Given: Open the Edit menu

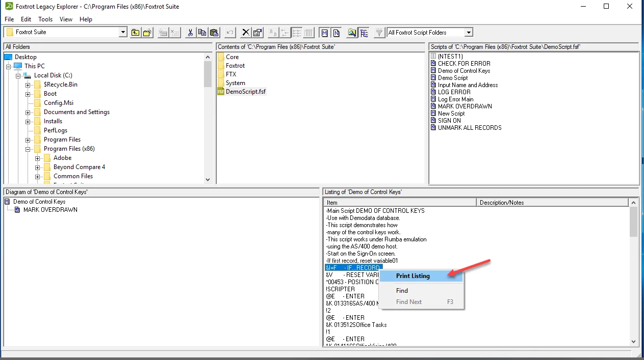Looking at the screenshot, I should click(x=26, y=19).
